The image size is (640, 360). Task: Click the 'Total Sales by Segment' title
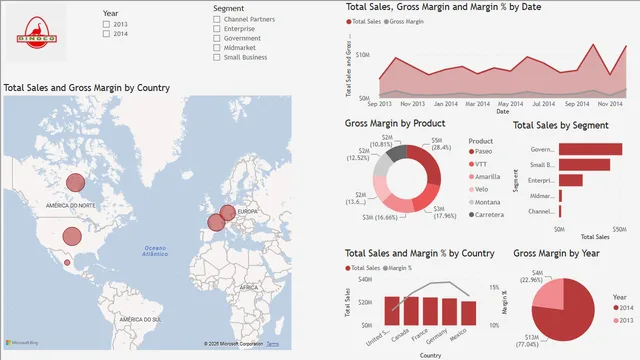point(560,125)
